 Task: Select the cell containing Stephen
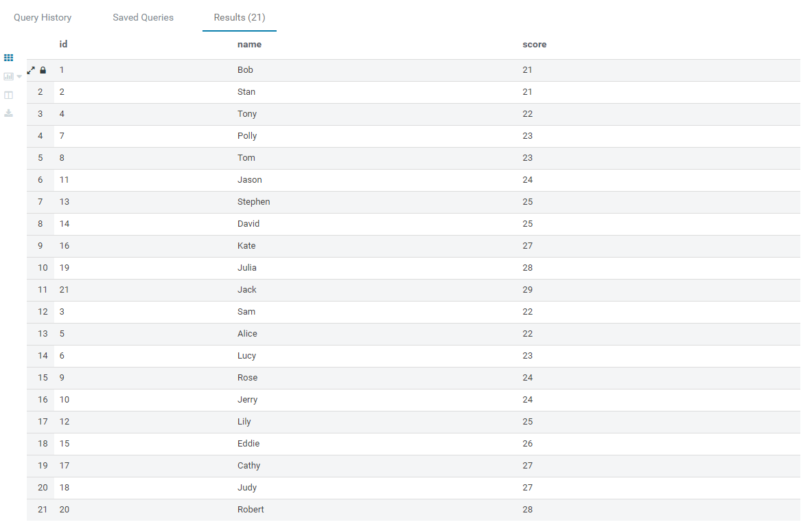coord(253,202)
